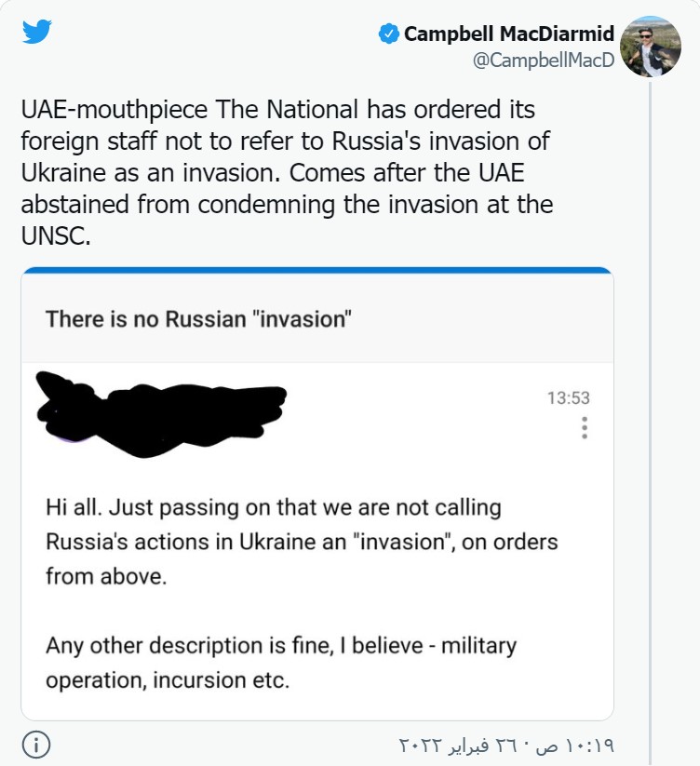Click 'military operation, incursion etc.' text

[168, 679]
